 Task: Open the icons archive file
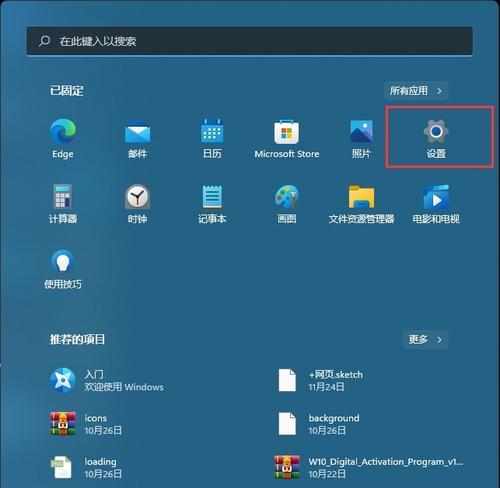(86, 424)
